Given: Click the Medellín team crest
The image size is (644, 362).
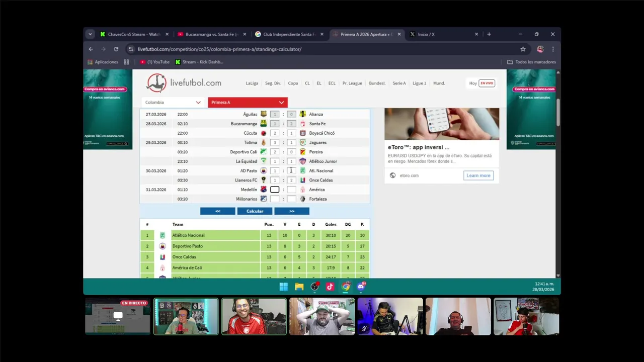Looking at the screenshot, I should (x=263, y=190).
